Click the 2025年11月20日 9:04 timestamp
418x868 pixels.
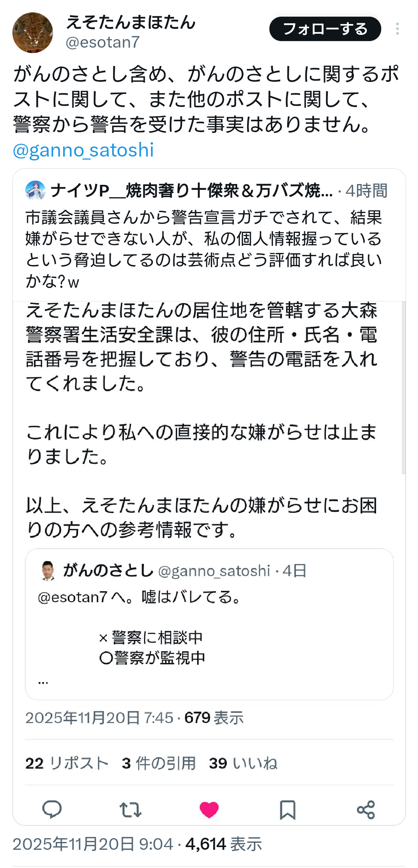[93, 844]
